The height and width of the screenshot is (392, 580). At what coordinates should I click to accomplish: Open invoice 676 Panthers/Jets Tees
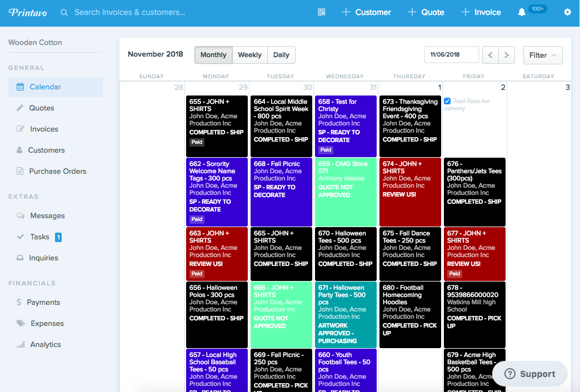pos(474,192)
